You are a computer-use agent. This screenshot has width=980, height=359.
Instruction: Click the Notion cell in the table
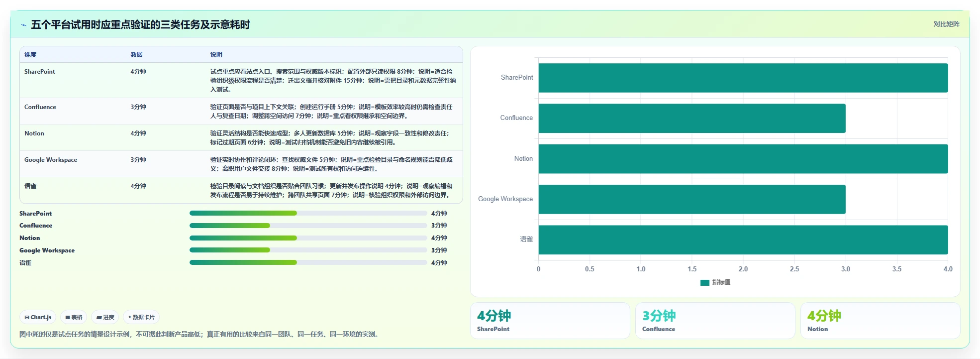point(34,133)
